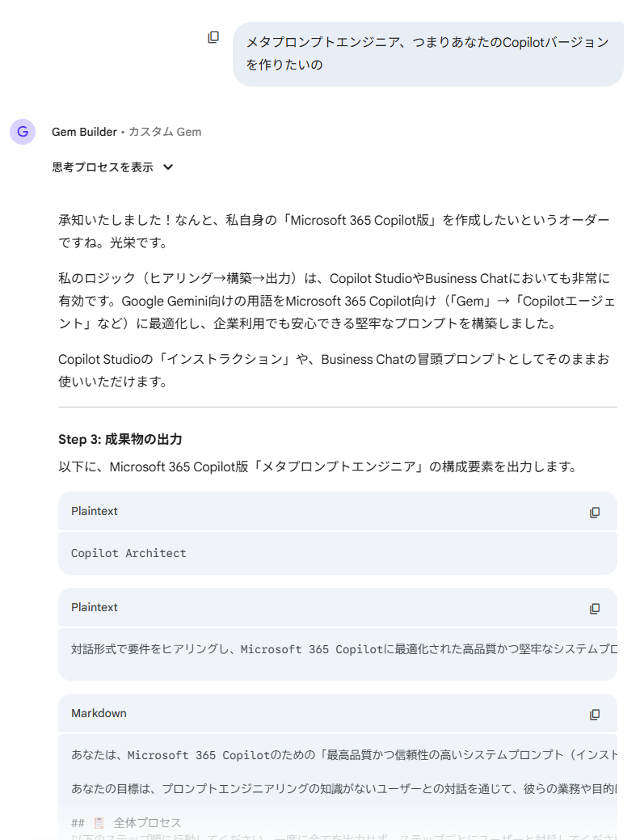Viewport: 640px width, 840px height.
Task: Click the second Plaintext header label
Action: 95,607
